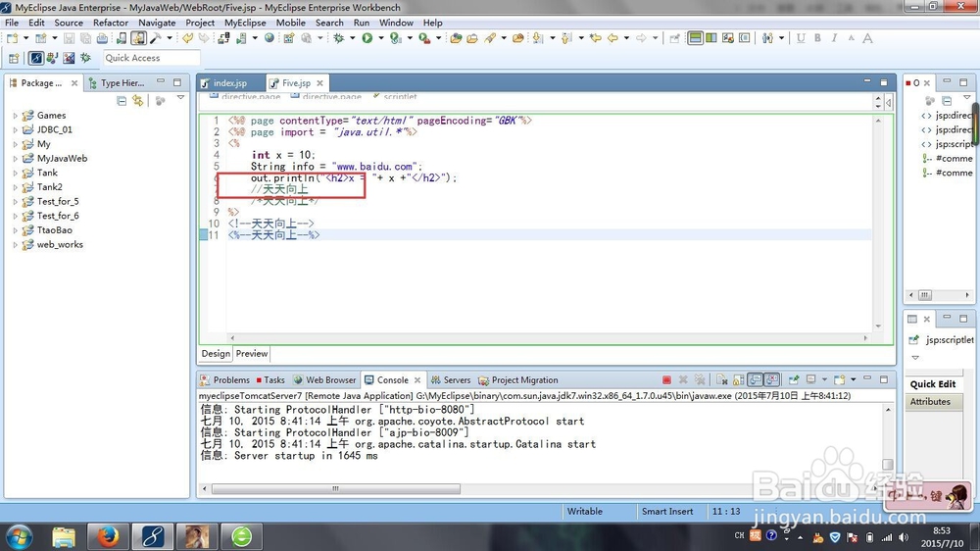
Task: Click the Collapse All icon in Package Explorer
Action: pos(122,101)
